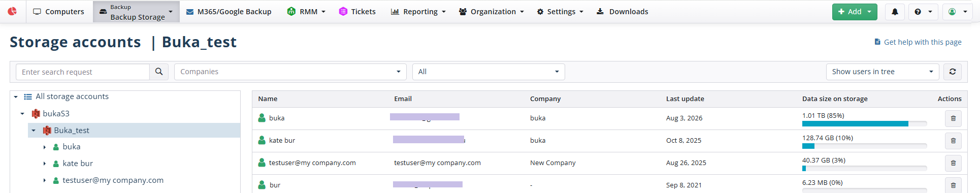980x193 pixels.
Task: Select testuser@my company.com in the tree
Action: coord(113,180)
